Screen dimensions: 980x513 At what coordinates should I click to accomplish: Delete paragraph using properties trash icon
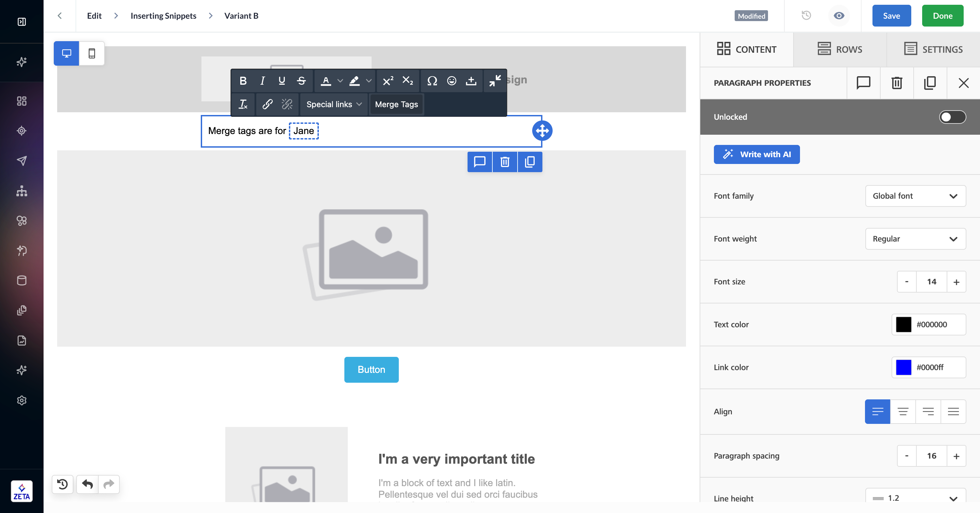pos(897,83)
